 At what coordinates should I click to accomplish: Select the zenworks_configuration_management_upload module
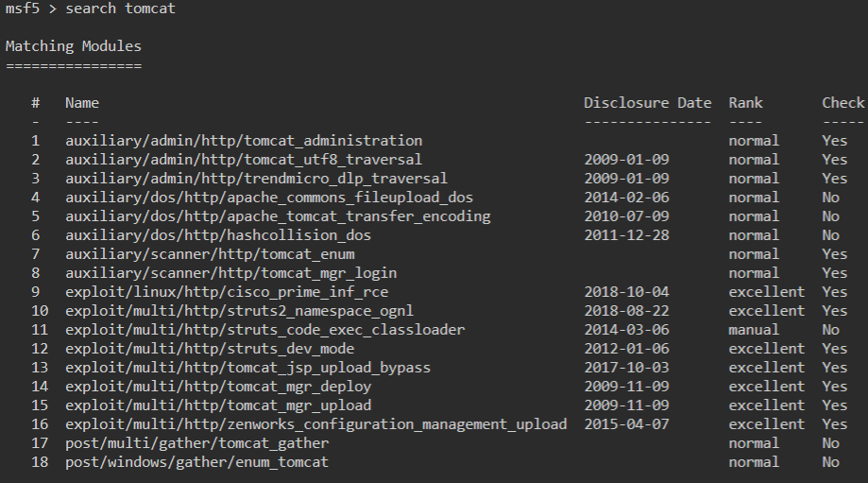point(315,424)
